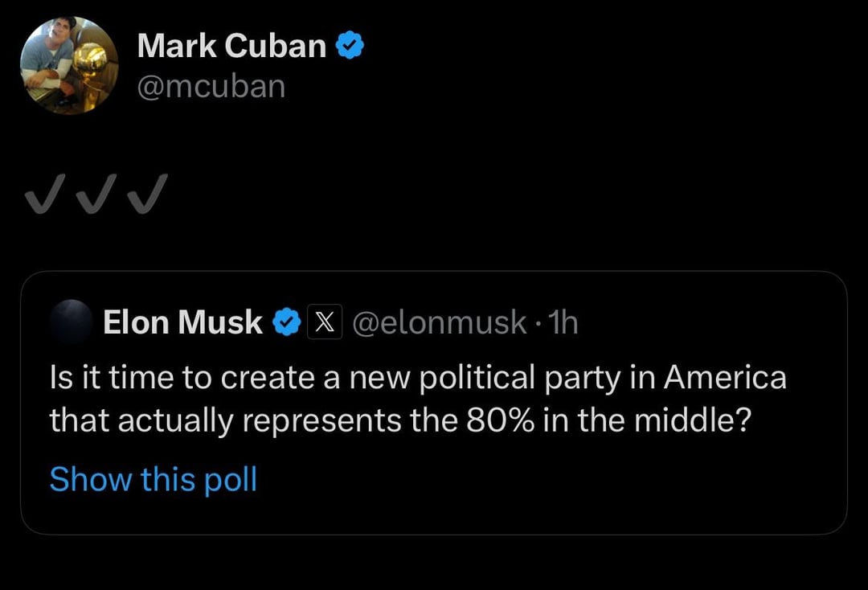This screenshot has width=868, height=590.
Task: Click the word "America" in the quoted post
Action: 724,378
